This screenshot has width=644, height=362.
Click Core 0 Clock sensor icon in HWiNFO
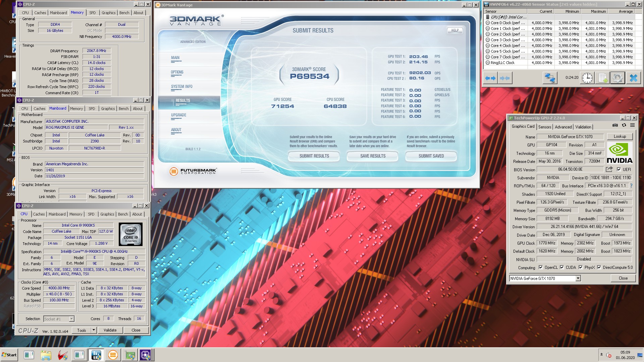tap(488, 23)
